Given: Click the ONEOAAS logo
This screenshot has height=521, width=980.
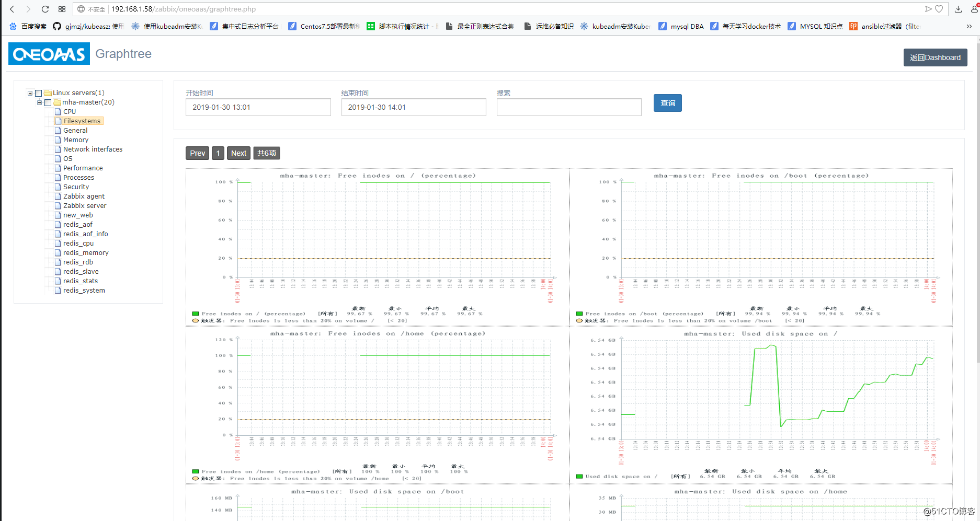Looking at the screenshot, I should click(49, 54).
